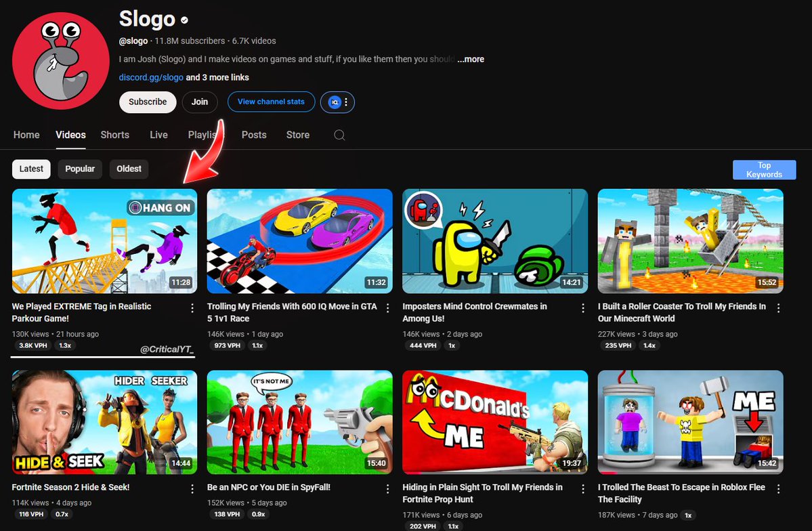
Task: Open options menu for SpyFall video
Action: (x=387, y=488)
